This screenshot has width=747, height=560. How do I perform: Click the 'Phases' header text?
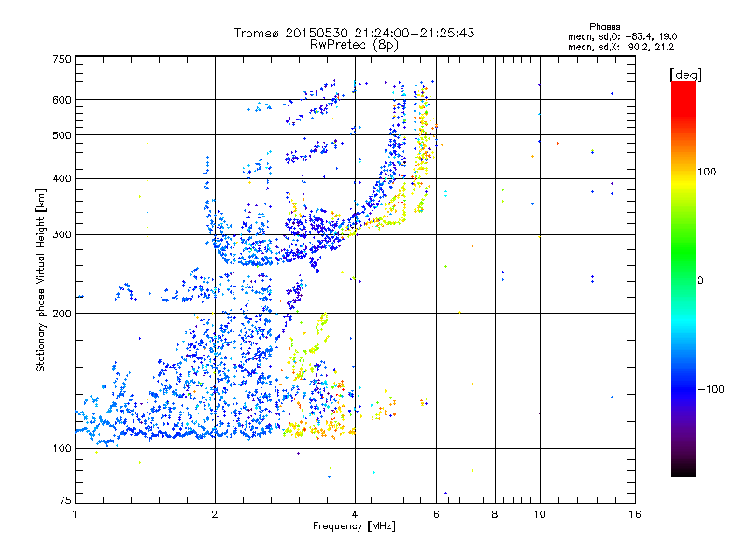(604, 27)
